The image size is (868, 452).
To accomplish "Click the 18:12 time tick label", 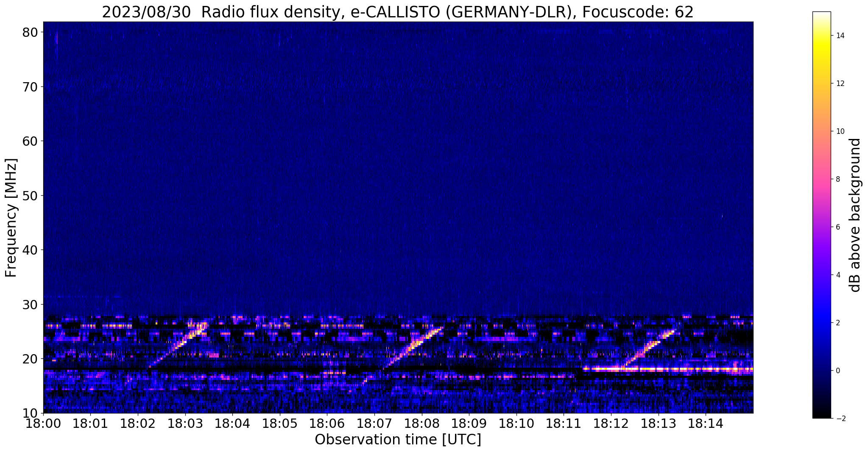I will (x=611, y=423).
